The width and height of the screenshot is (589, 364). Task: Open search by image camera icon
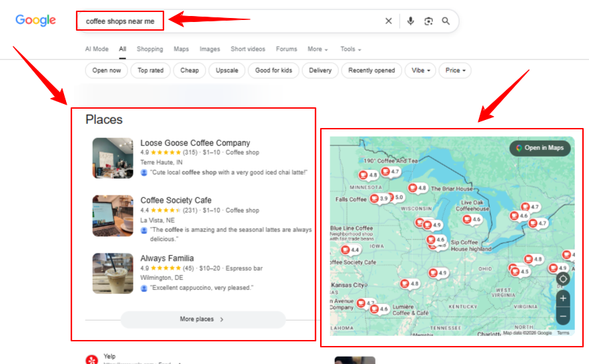pyautogui.click(x=428, y=21)
